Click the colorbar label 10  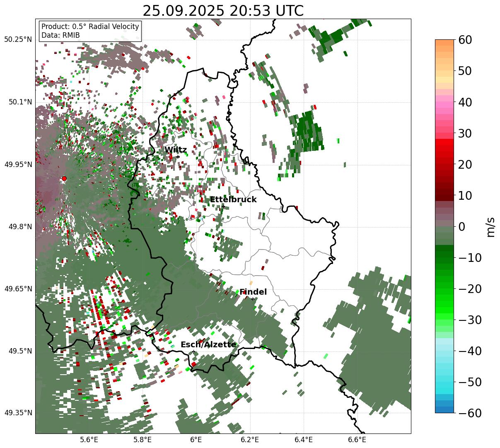[466, 195]
